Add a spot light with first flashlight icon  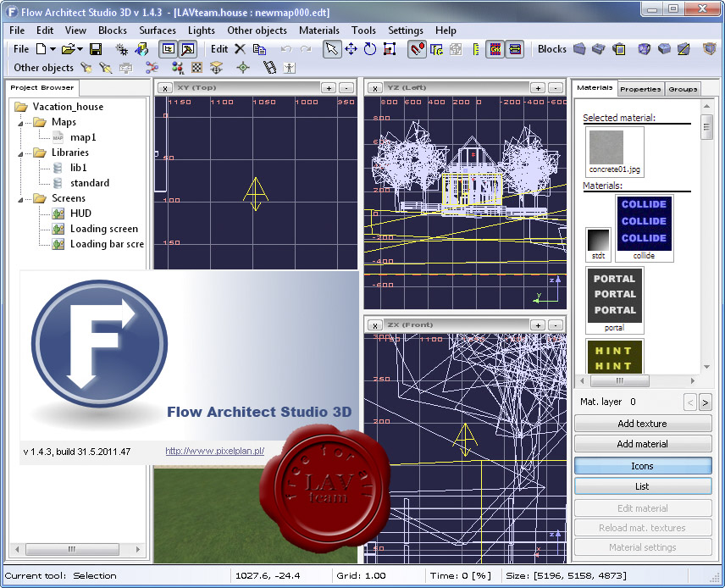click(x=86, y=68)
